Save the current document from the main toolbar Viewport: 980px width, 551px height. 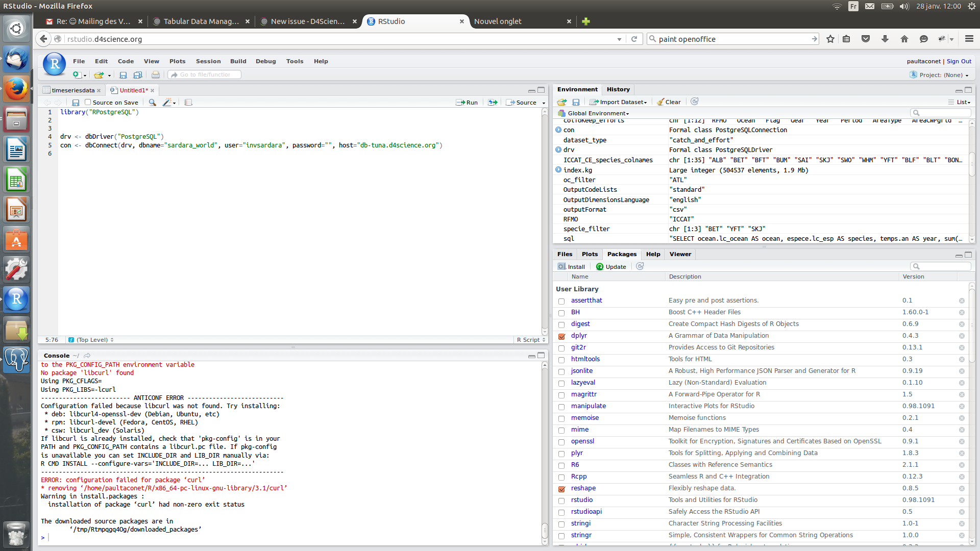point(123,75)
